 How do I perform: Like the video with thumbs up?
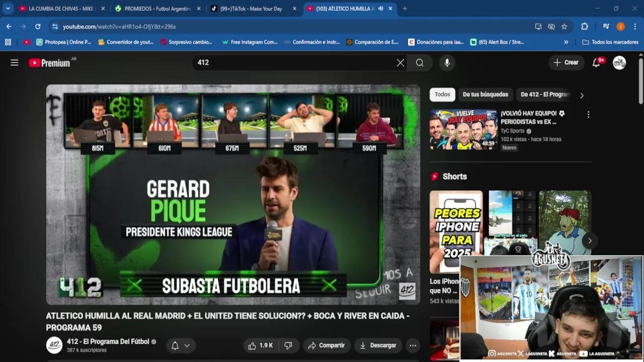[x=260, y=345]
